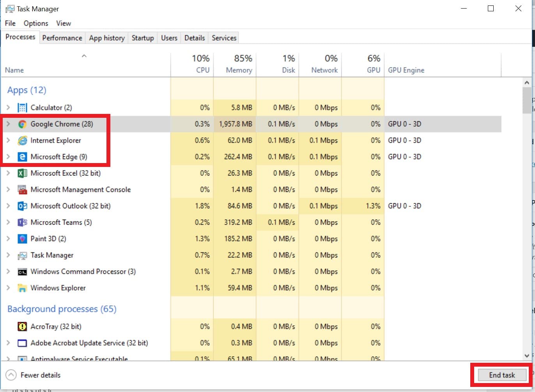The width and height of the screenshot is (535, 392).
Task: Click the Background processes (65) heading
Action: tap(62, 309)
